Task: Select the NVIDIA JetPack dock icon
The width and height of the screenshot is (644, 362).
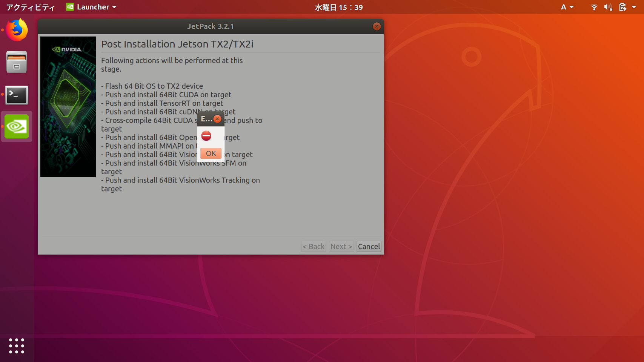Action: pyautogui.click(x=17, y=127)
